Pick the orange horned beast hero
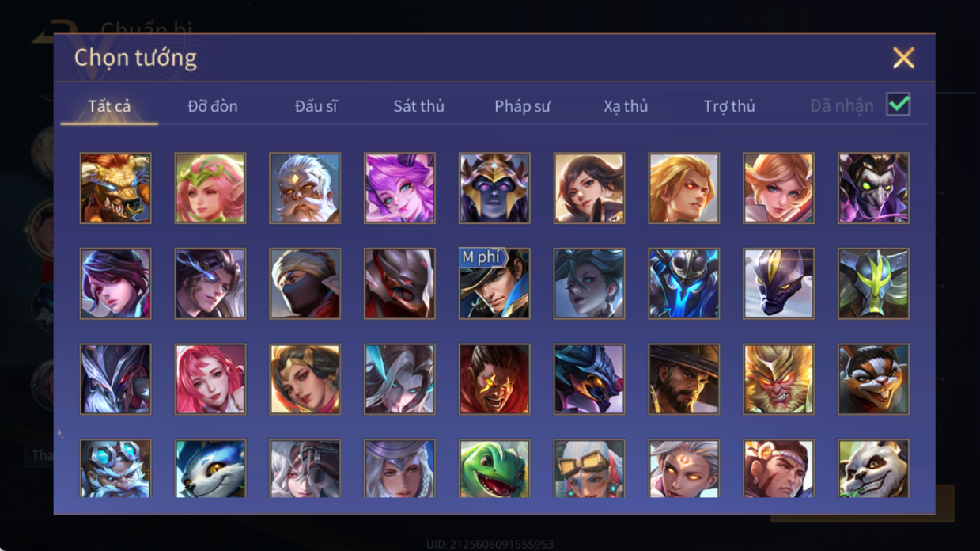The image size is (980, 551). click(115, 188)
